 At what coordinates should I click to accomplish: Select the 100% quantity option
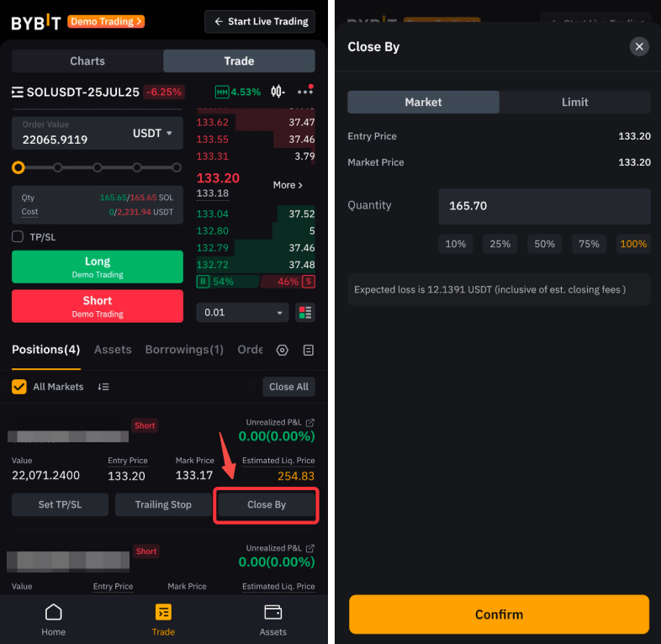tap(633, 244)
